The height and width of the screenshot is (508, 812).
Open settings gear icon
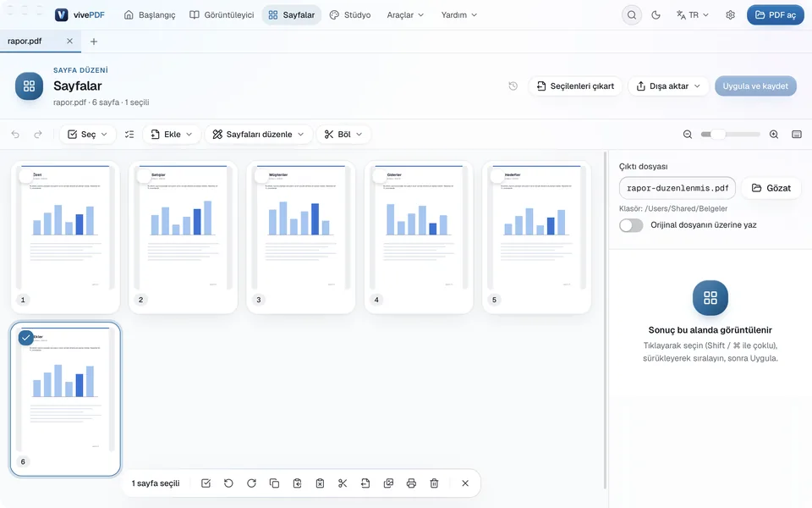(730, 15)
